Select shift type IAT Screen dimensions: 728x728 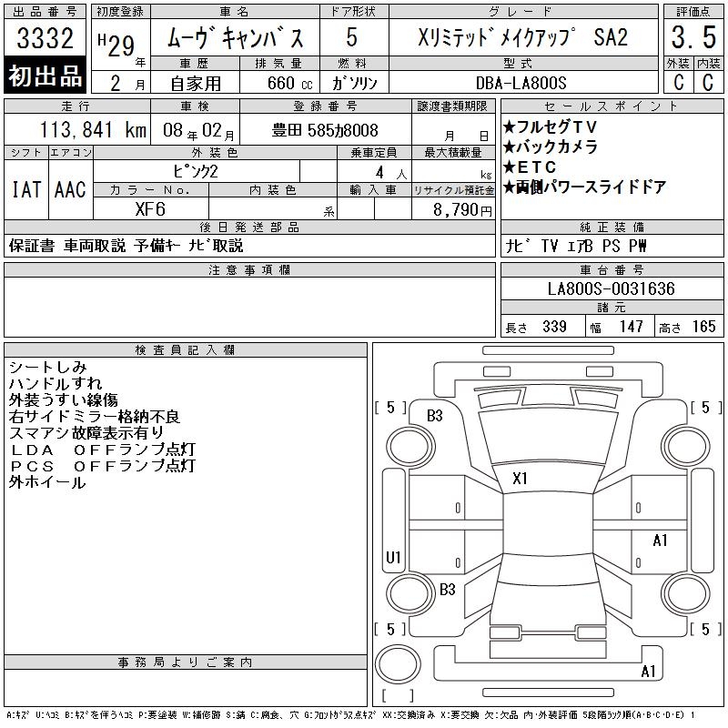pyautogui.click(x=26, y=189)
